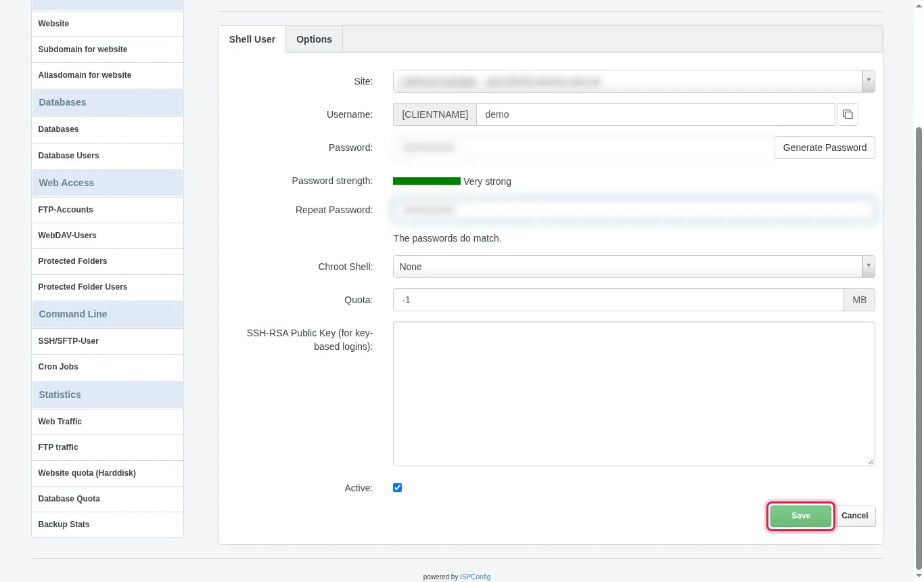Image resolution: width=924 pixels, height=582 pixels.
Task: Open FTP-Accounts page
Action: [108, 210]
